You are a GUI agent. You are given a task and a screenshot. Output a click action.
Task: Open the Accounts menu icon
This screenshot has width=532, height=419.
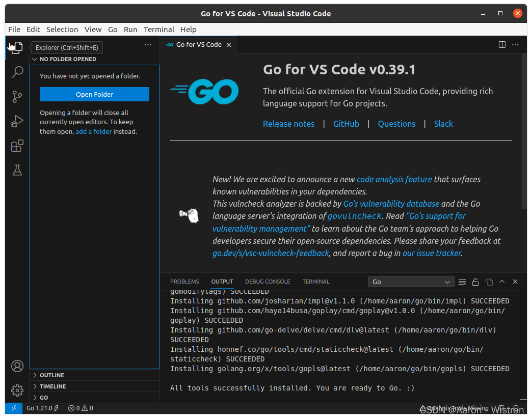(17, 366)
